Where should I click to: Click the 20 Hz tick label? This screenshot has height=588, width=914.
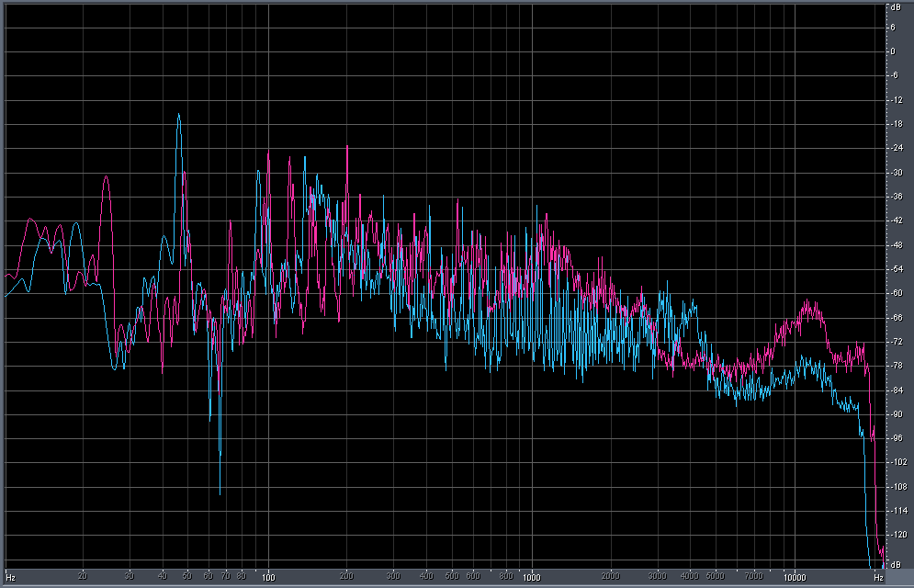pos(84,577)
